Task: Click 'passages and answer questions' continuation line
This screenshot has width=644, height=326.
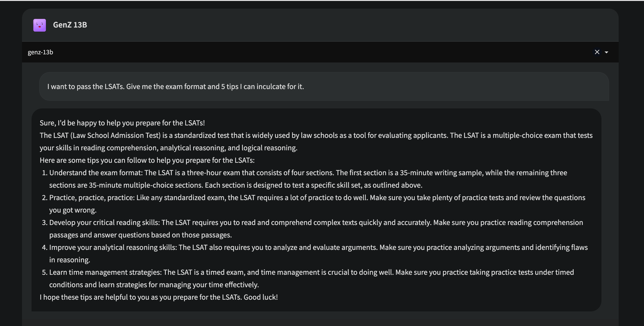Action: pos(141,235)
